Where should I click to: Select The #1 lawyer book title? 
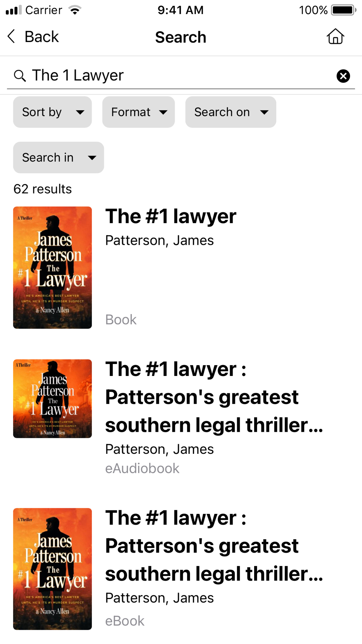[x=171, y=217]
